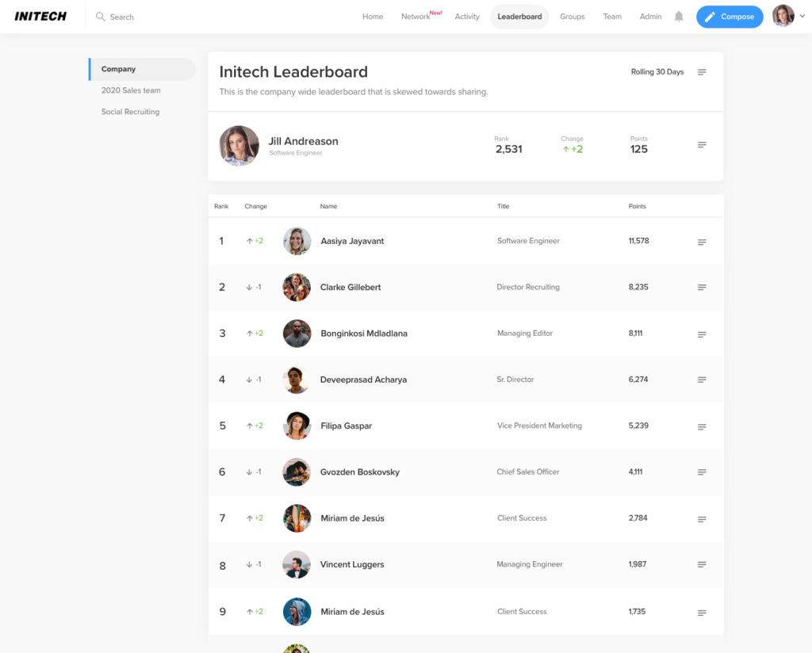Open Bonginkosi Mdladlana's name link

363,333
